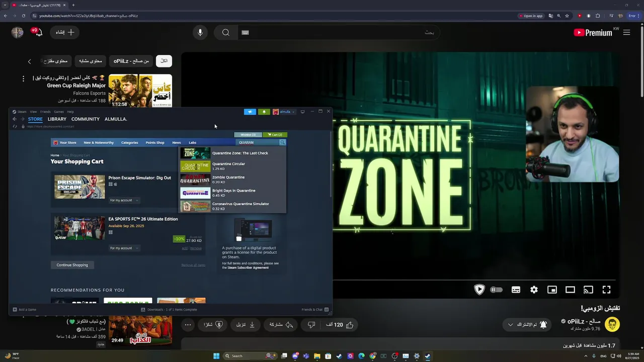The image size is (644, 362).
Task: Select the 'oPiiLz من صالح' filter chip
Action: coord(131,61)
